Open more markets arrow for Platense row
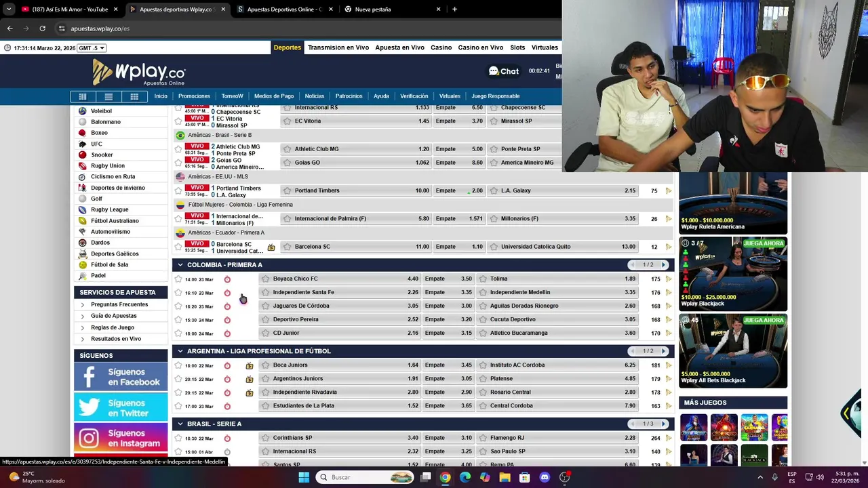The height and width of the screenshot is (488, 868). click(x=669, y=379)
